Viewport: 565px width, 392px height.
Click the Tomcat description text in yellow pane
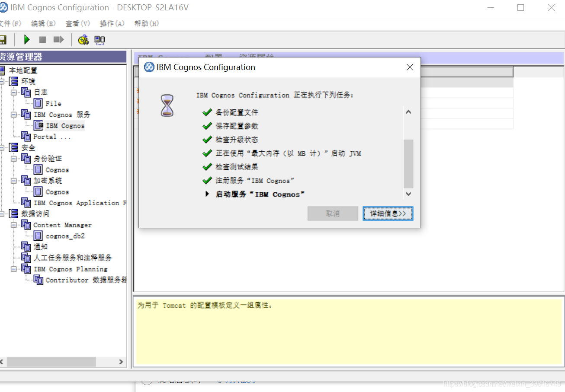pyautogui.click(x=205, y=305)
